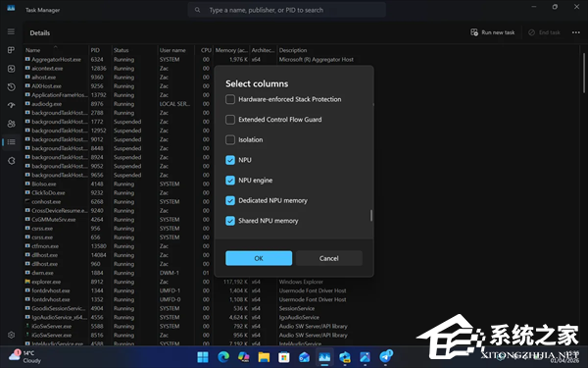Click the console icon beside conhost.exe
The height and width of the screenshot is (368, 588).
pos(27,201)
